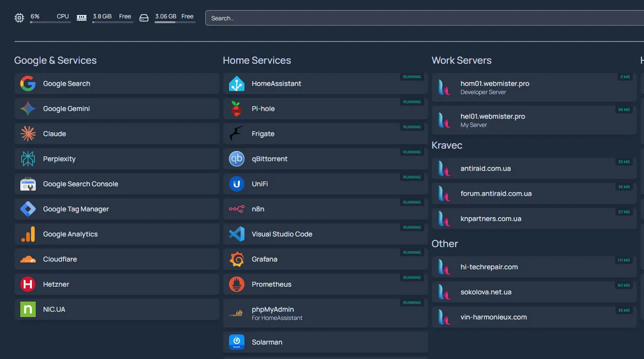Open the hel01.webmister.pro My Server link
This screenshot has width=644, height=359.
point(534,120)
